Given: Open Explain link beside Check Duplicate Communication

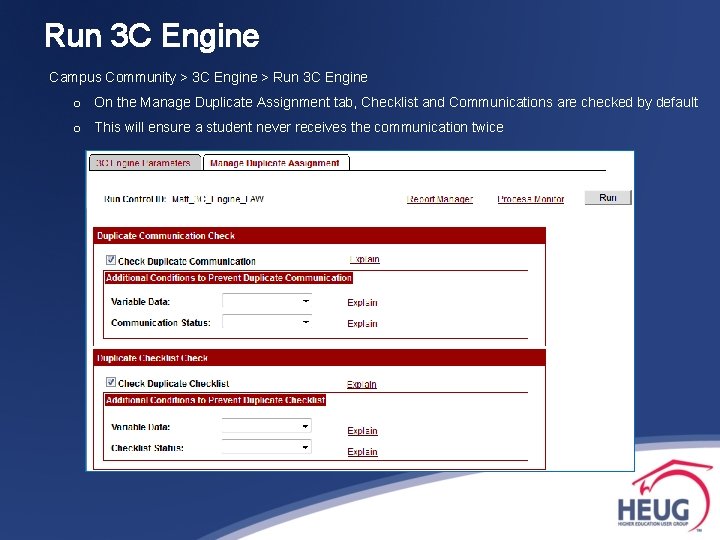Looking at the screenshot, I should click(365, 259).
